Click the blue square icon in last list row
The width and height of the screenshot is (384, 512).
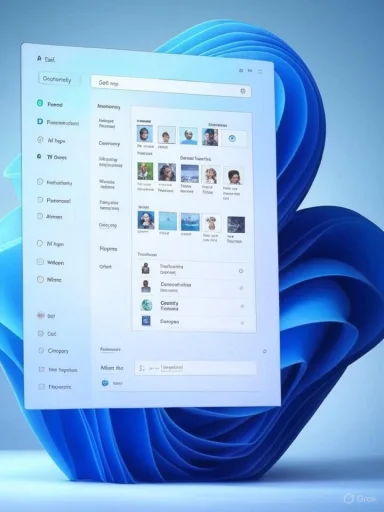(x=146, y=321)
